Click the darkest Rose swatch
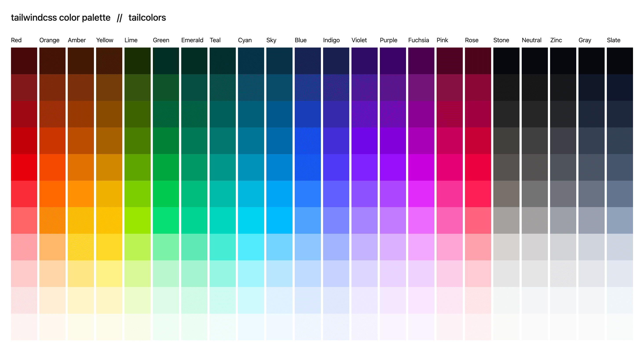This screenshot has width=644, height=364. (478, 61)
